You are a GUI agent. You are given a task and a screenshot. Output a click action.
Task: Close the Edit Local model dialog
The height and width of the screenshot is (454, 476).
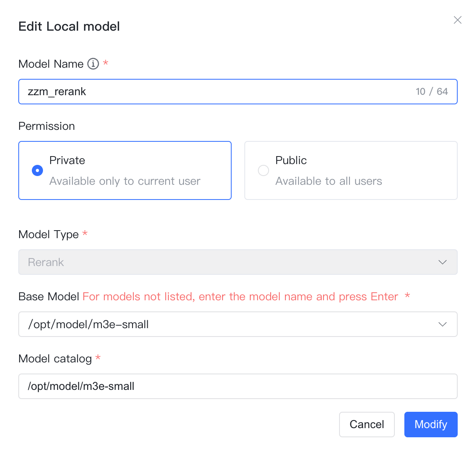457,20
